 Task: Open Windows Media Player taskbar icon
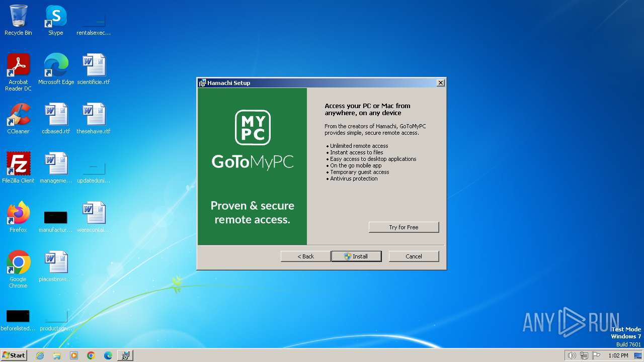point(74,355)
